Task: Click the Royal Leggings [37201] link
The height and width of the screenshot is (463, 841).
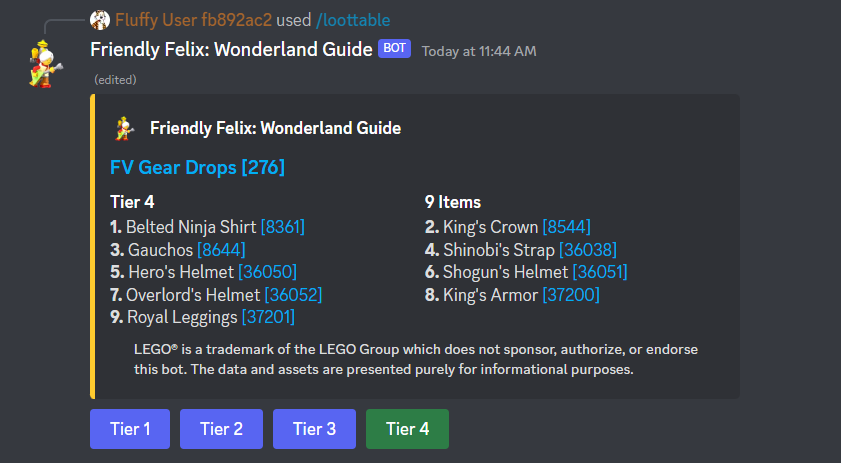Action: (x=269, y=317)
